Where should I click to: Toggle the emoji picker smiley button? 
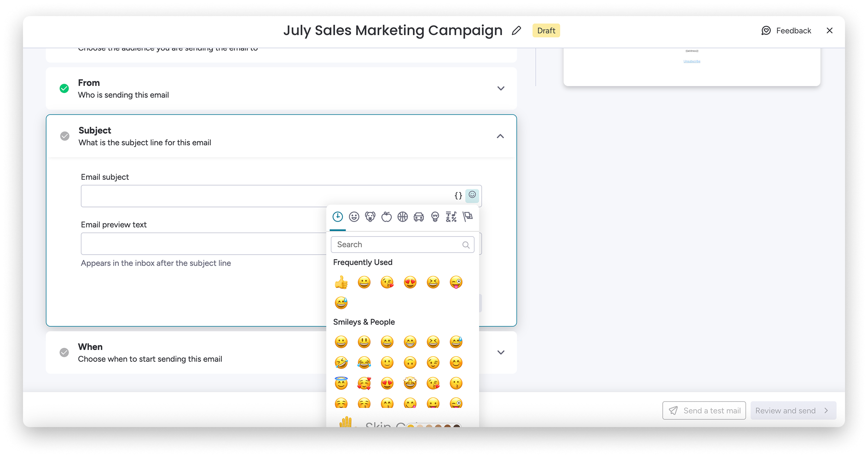pos(472,195)
